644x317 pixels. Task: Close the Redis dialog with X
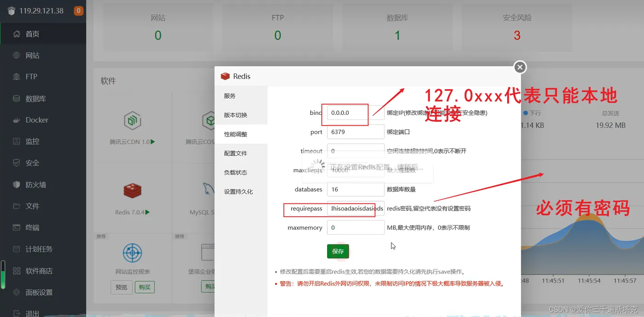click(x=520, y=68)
